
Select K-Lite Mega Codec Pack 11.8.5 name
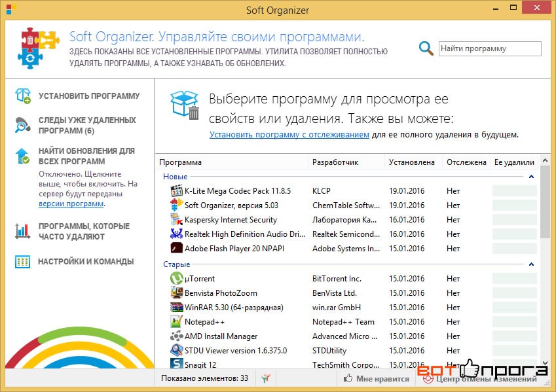(x=238, y=191)
